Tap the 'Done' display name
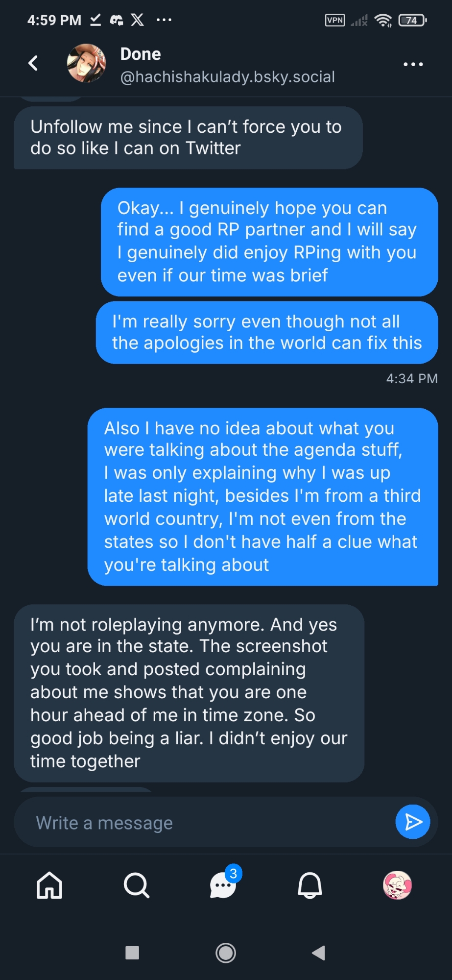This screenshot has width=452, height=980. pos(141,54)
